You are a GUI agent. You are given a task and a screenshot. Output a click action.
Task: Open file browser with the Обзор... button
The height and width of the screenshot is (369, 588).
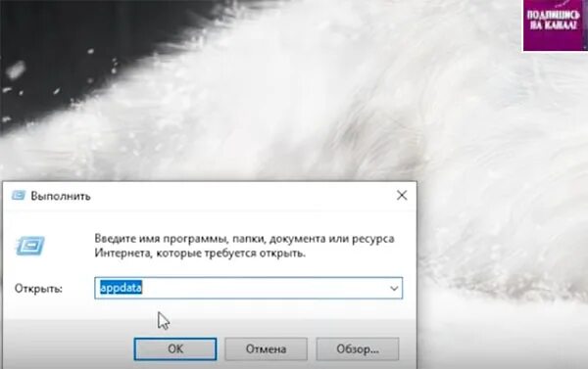[x=358, y=348]
